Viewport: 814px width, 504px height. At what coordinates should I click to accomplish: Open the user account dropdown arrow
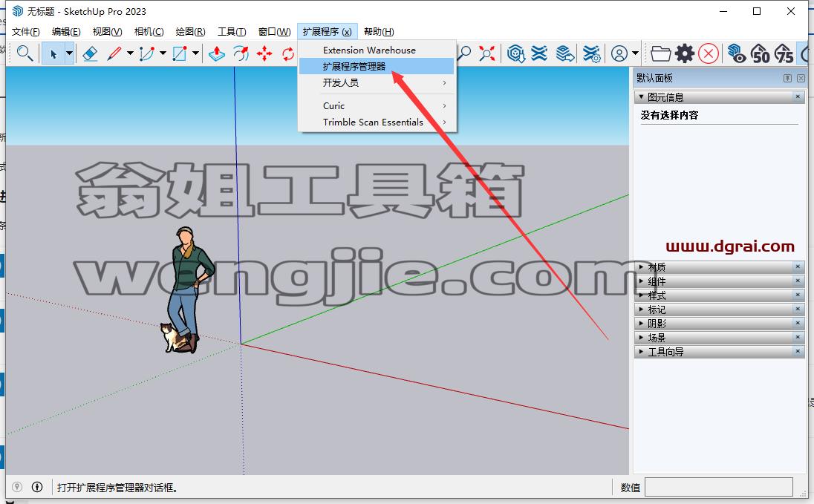[x=636, y=53]
